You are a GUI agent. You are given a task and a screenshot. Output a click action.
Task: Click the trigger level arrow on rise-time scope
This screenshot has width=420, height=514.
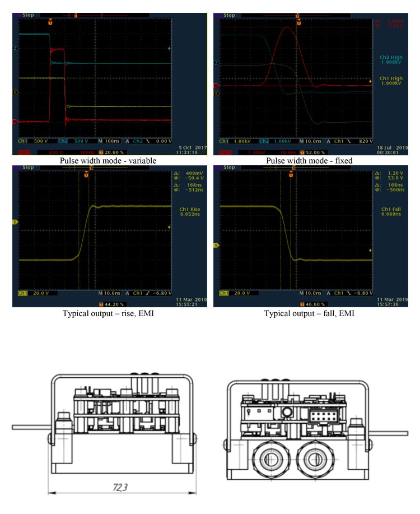coord(169,226)
